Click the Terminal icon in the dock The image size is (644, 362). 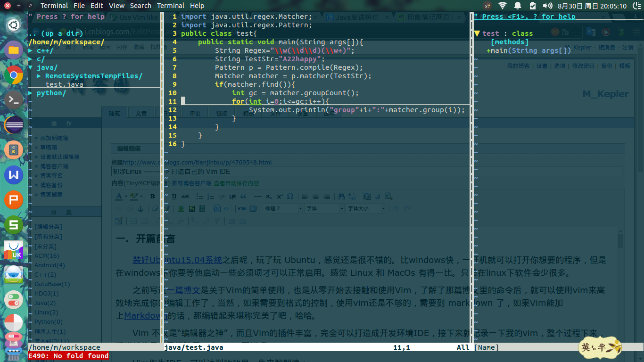tap(14, 100)
